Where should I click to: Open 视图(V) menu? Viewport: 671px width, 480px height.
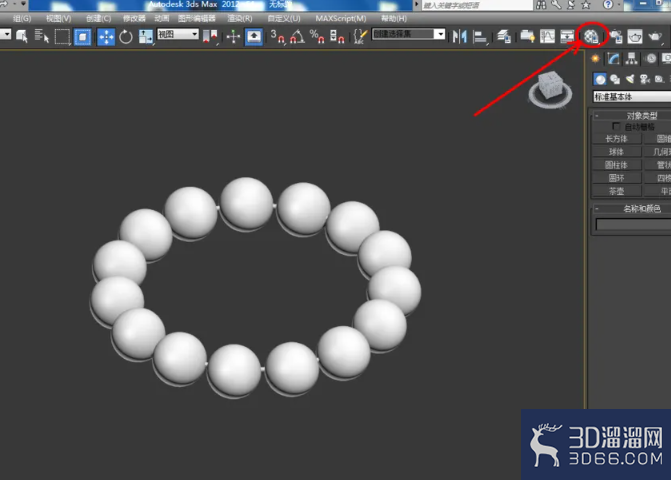coord(59,18)
